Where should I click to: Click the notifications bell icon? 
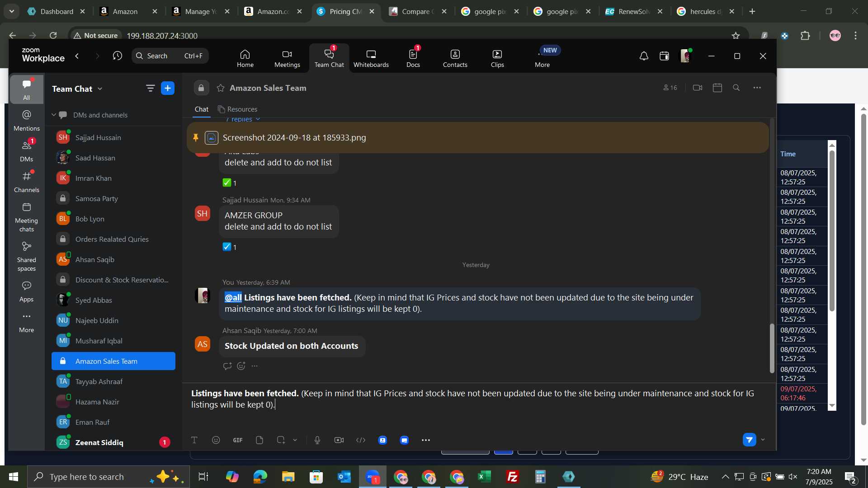[x=644, y=56]
